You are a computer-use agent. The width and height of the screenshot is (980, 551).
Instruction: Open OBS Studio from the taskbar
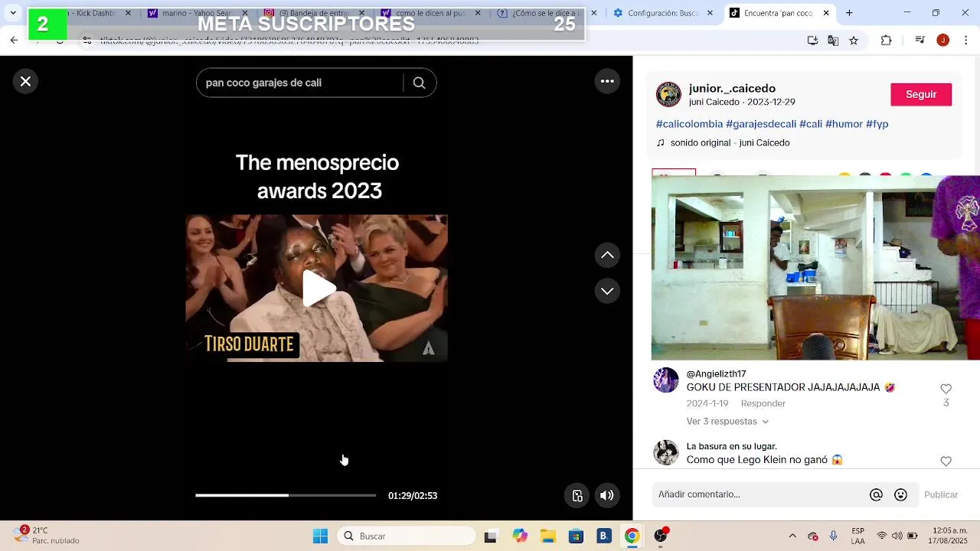click(x=661, y=536)
